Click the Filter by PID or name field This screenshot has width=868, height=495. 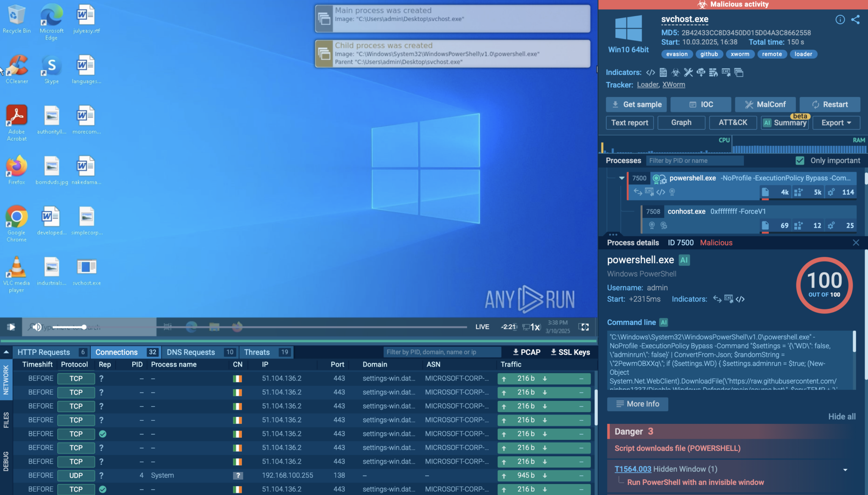pyautogui.click(x=694, y=161)
